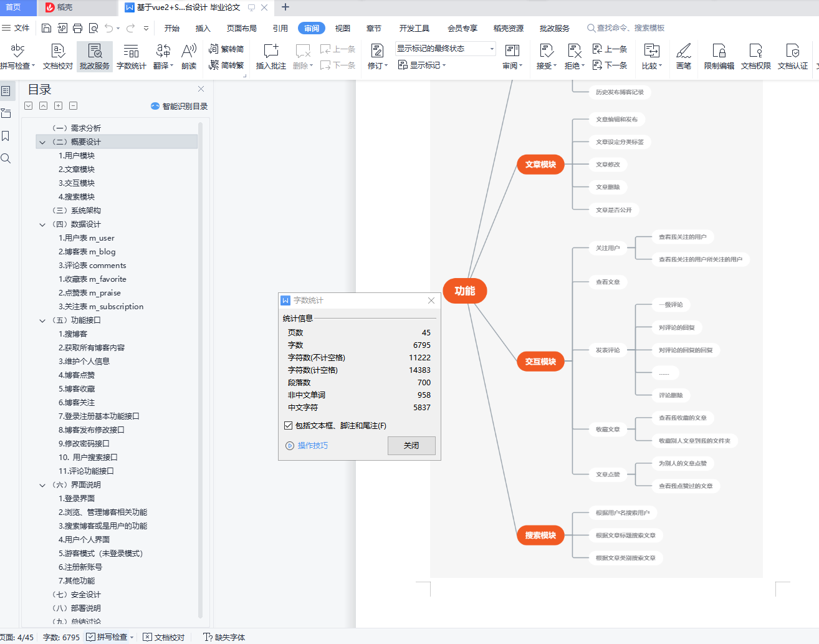Switch to the 开始 ribbon tab
The width and height of the screenshot is (819, 644).
pos(172,28)
